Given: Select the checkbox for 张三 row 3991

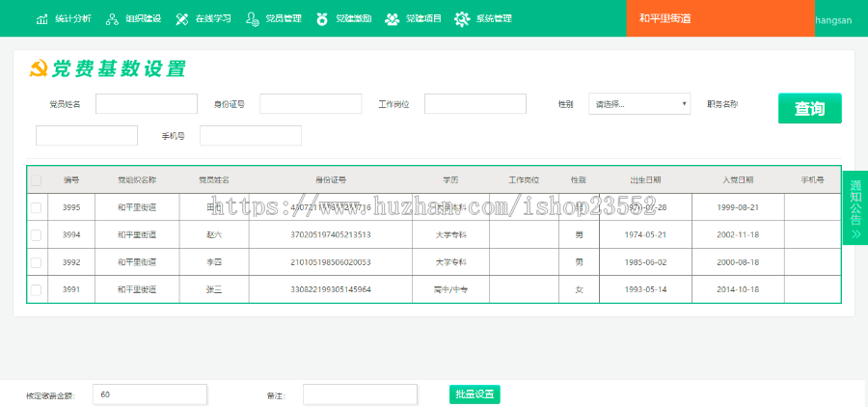Looking at the screenshot, I should pos(37,289).
